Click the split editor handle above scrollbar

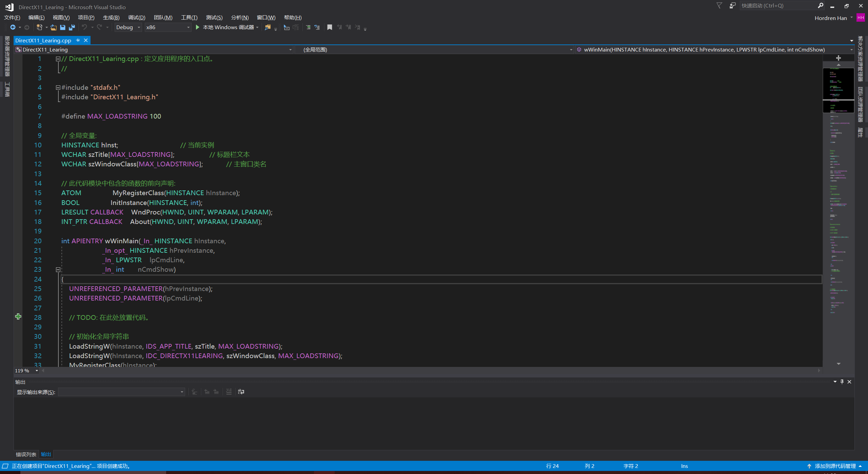[838, 58]
